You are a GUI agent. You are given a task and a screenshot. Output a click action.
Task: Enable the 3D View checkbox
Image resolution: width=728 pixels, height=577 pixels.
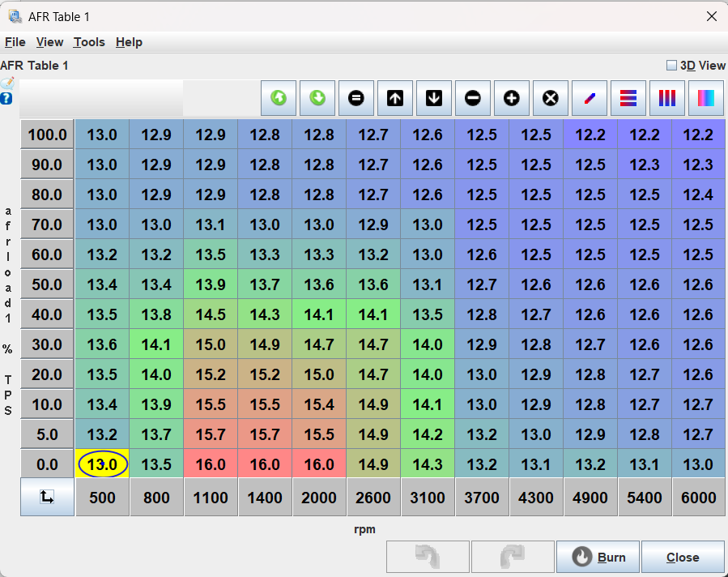click(671, 66)
